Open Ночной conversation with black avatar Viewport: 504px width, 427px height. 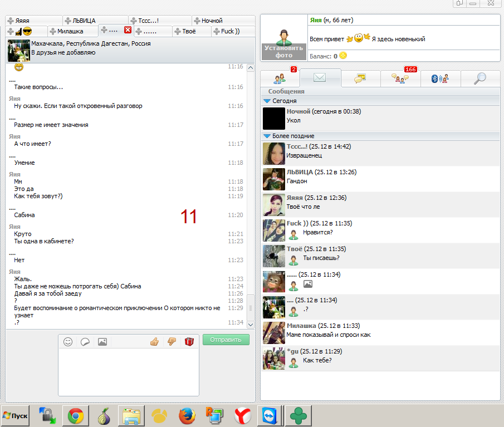click(274, 118)
